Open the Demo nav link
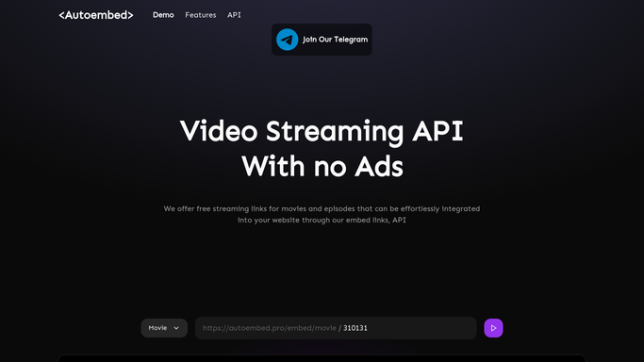 click(163, 15)
